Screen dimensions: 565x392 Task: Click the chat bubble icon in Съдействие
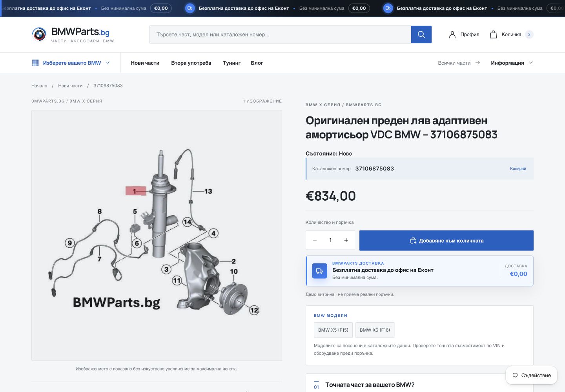coord(515,375)
